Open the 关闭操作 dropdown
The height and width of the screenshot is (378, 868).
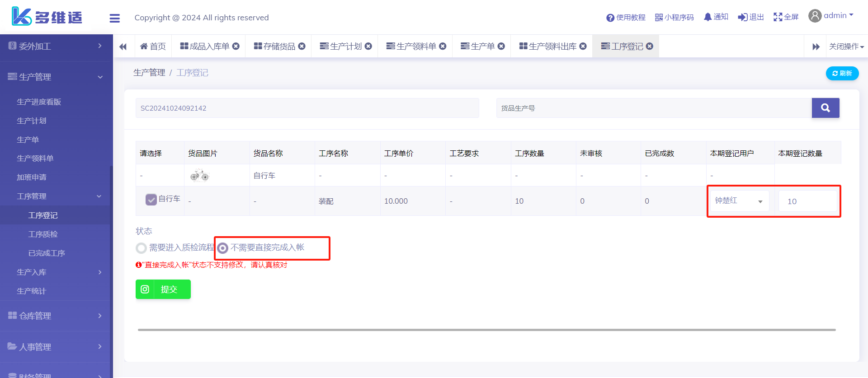[x=846, y=47]
